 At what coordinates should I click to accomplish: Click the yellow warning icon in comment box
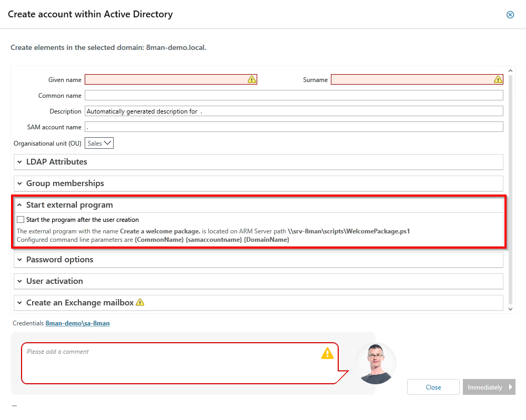pyautogui.click(x=327, y=353)
